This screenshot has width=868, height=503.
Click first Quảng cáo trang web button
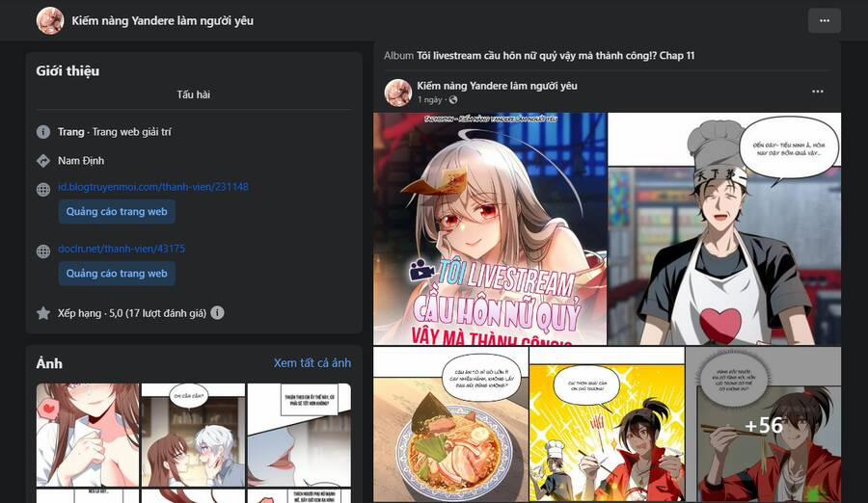[x=117, y=211]
